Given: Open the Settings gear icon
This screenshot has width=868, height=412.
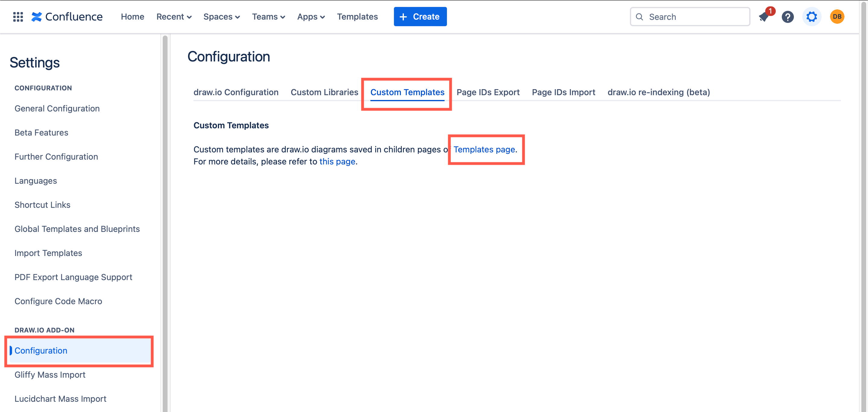Looking at the screenshot, I should pyautogui.click(x=812, y=17).
